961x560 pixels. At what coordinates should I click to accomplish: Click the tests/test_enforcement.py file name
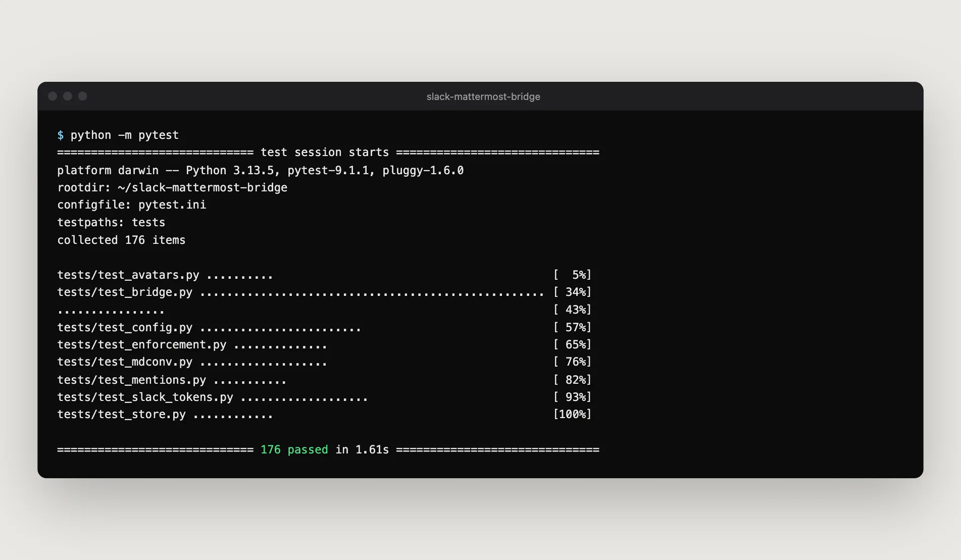coord(142,344)
